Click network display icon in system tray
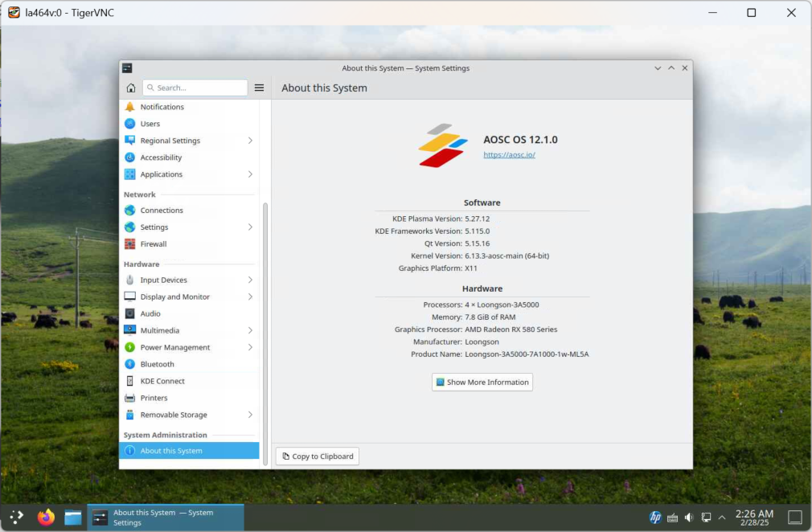812x532 pixels. click(706, 518)
